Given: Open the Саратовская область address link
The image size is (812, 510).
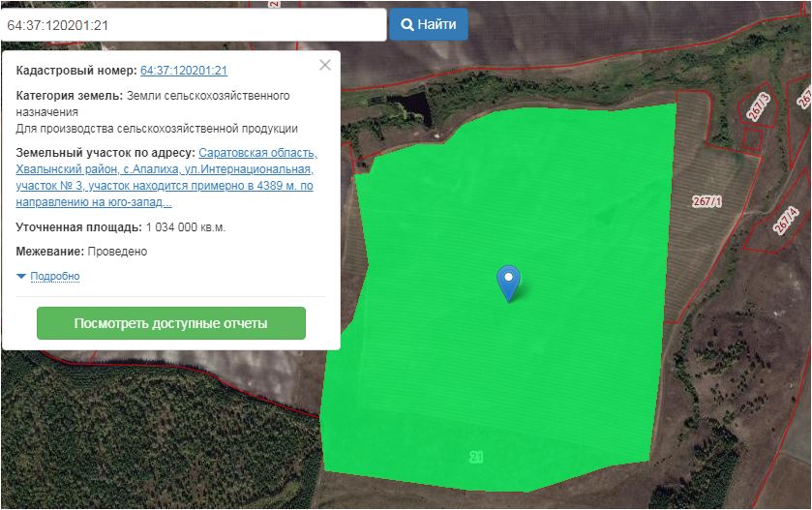Looking at the screenshot, I should coord(165,178).
